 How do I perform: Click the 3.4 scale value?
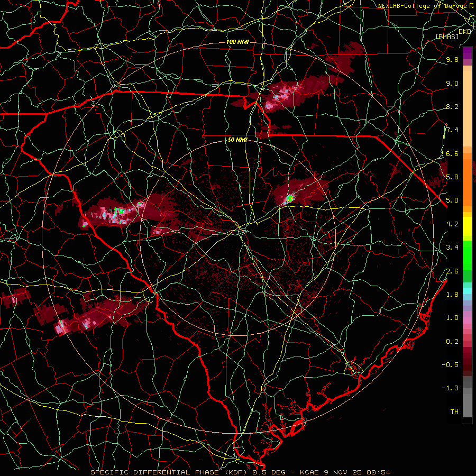452,248
